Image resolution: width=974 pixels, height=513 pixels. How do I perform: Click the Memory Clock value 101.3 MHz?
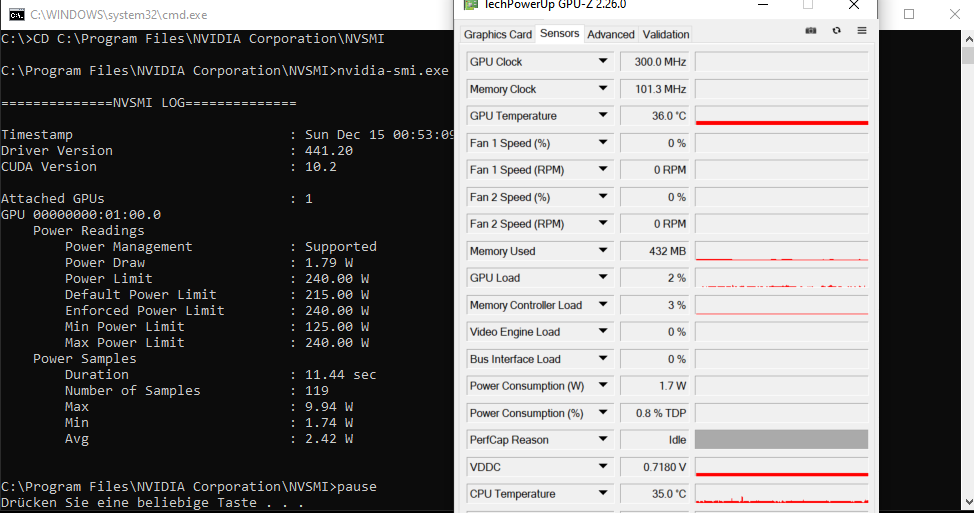tap(655, 89)
